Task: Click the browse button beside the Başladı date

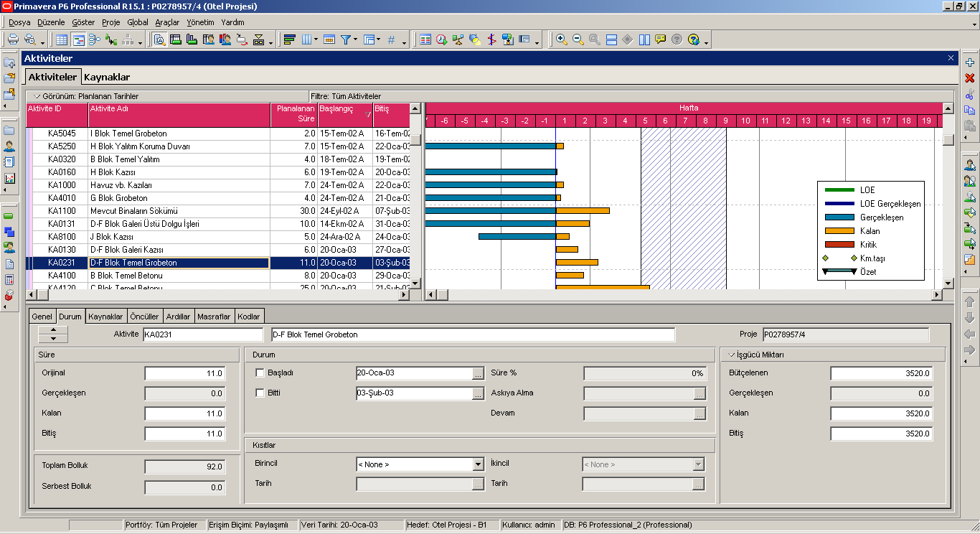Action: pyautogui.click(x=478, y=373)
